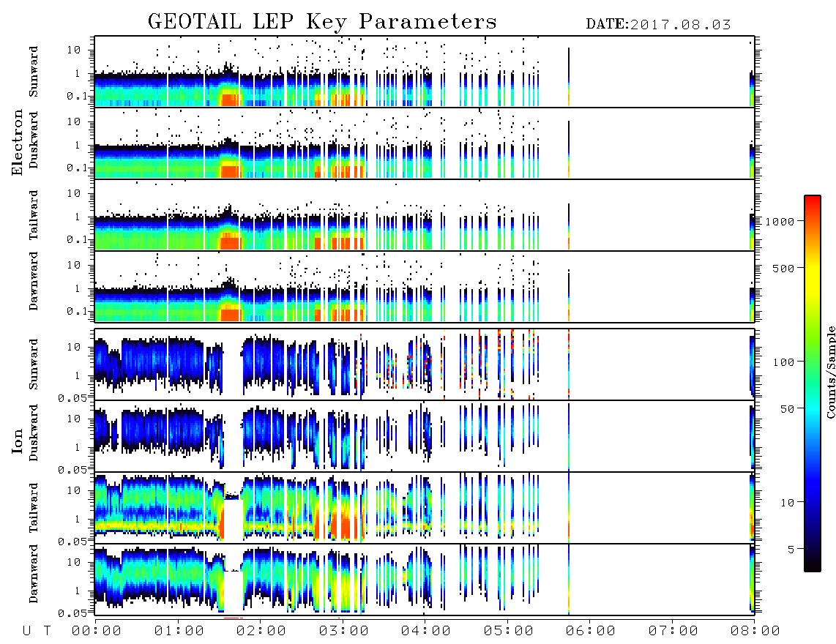
Task: Click the 02:00 time tick label
Action: pyautogui.click(x=261, y=632)
